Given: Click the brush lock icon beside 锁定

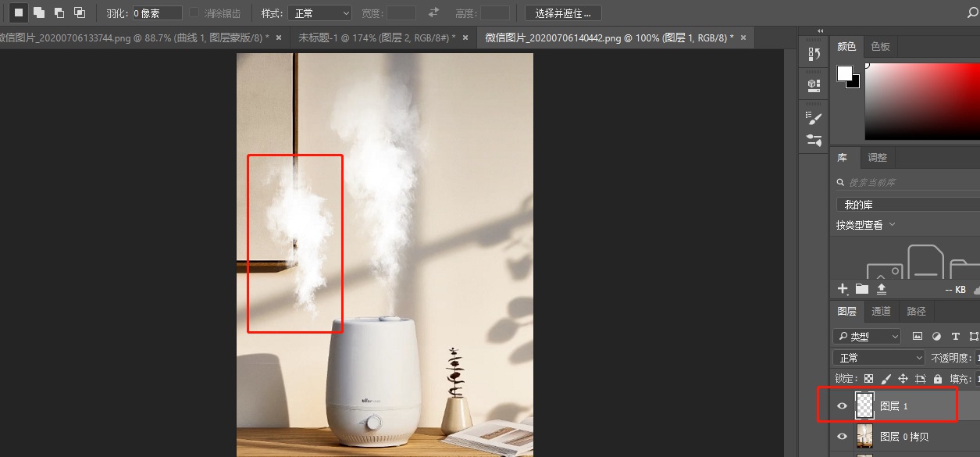Looking at the screenshot, I should point(886,378).
